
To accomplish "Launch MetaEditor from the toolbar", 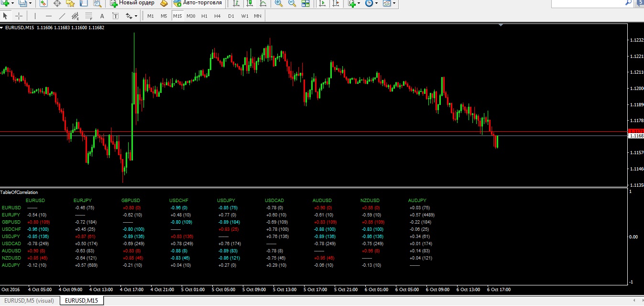I will [x=164, y=3].
